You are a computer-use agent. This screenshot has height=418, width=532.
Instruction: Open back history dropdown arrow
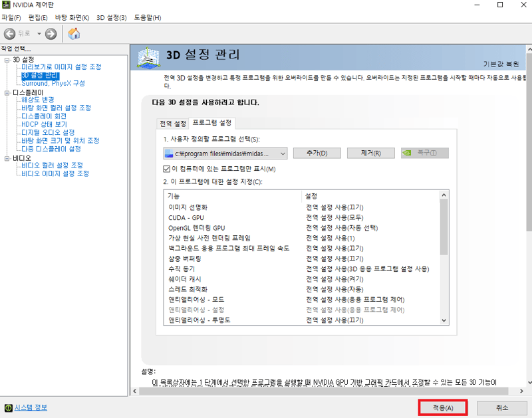(x=39, y=34)
